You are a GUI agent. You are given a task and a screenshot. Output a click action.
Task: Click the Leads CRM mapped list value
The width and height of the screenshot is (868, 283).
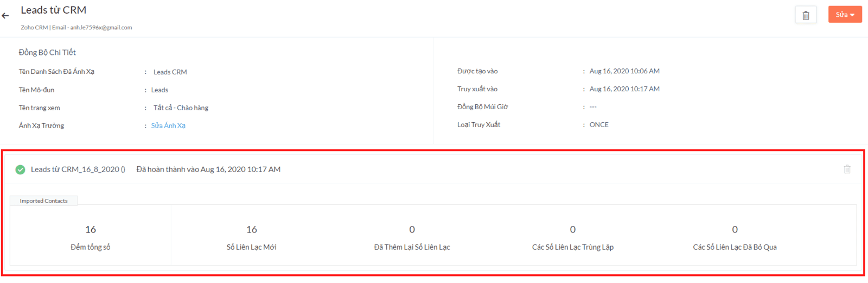[170, 72]
